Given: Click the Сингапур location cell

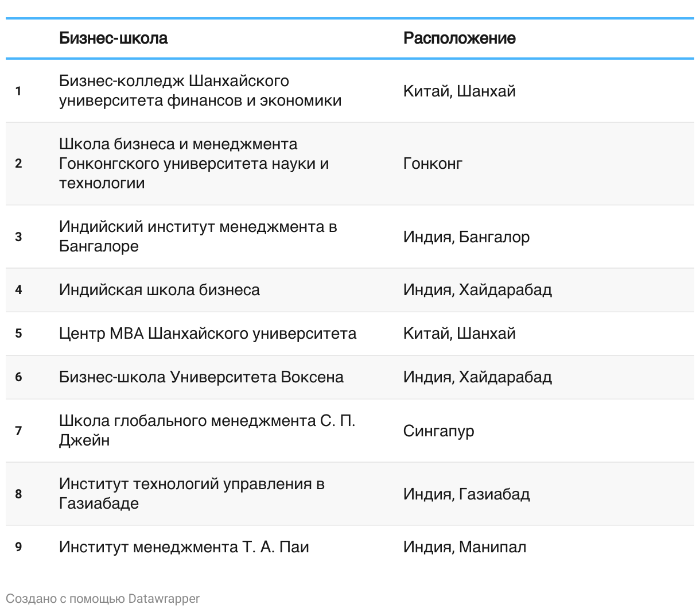Looking at the screenshot, I should [x=438, y=431].
